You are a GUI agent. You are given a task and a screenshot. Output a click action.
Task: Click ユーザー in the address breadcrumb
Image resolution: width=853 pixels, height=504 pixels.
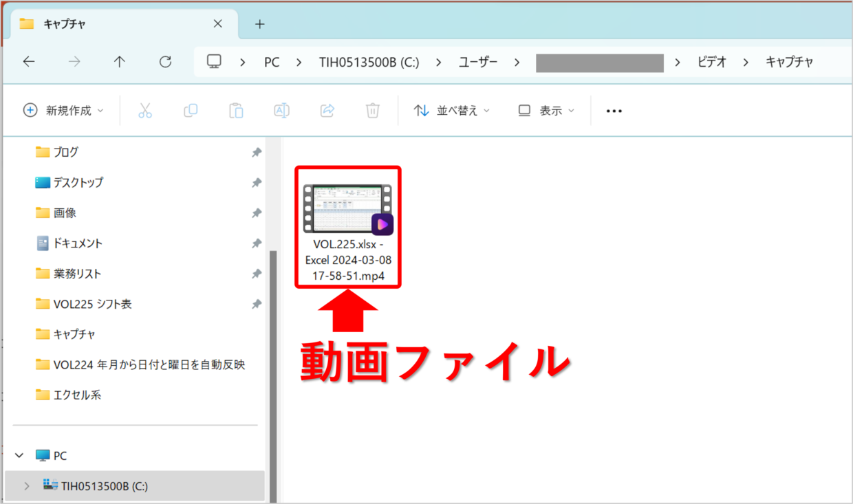click(477, 62)
